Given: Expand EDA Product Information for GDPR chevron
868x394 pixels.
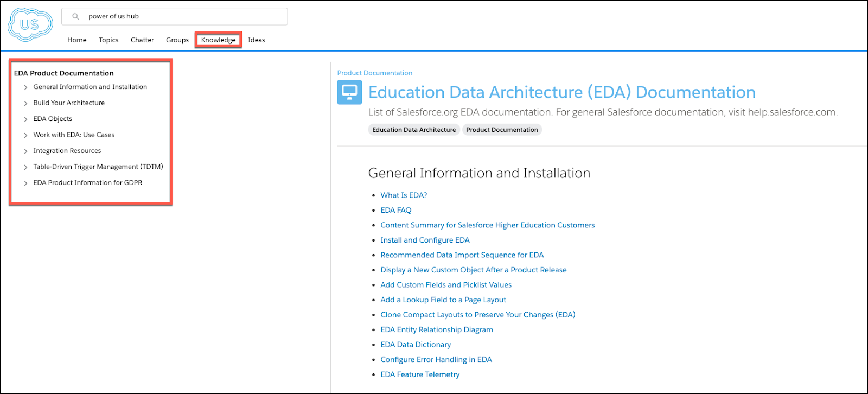Looking at the screenshot, I should 25,183.
